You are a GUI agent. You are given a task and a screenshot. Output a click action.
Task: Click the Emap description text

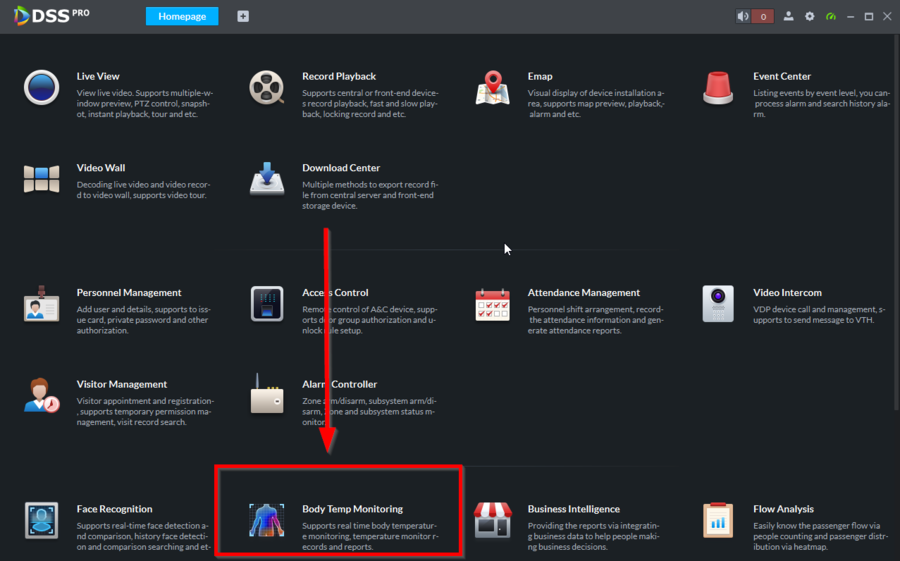pyautogui.click(x=596, y=103)
